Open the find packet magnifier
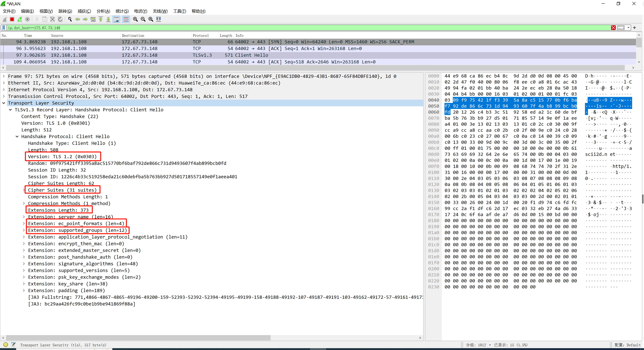Image resolution: width=644 pixels, height=350 pixels. [x=70, y=19]
